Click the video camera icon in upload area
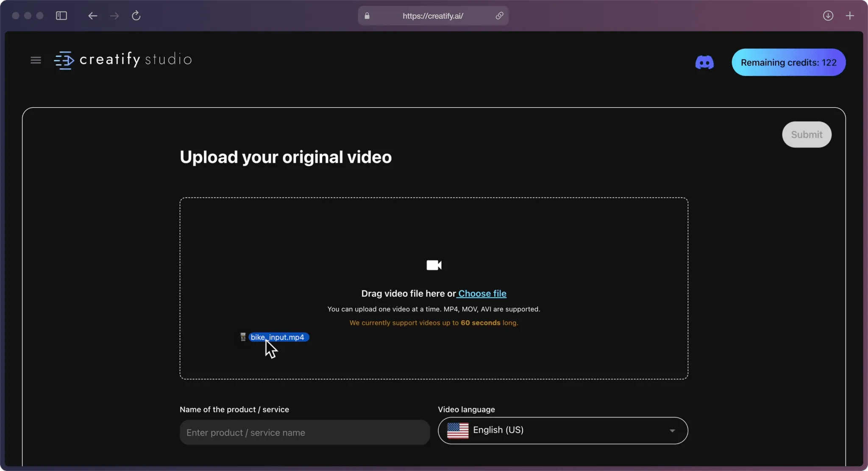 [434, 265]
